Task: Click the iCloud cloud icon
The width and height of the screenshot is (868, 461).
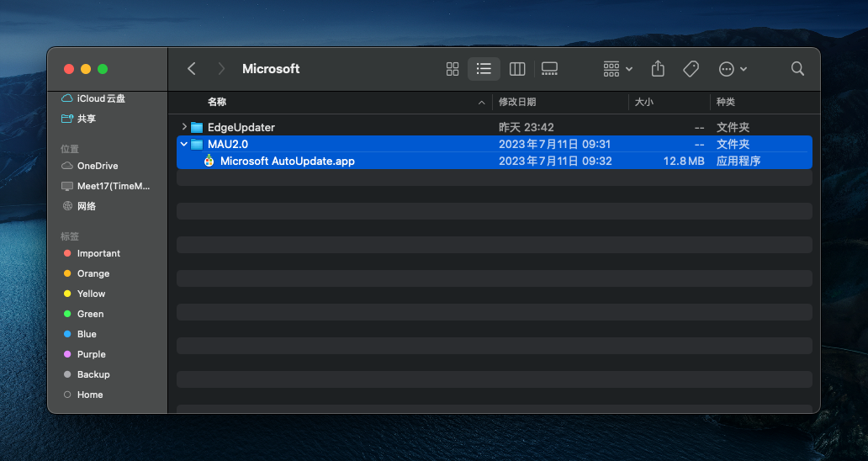Action: pos(67,98)
